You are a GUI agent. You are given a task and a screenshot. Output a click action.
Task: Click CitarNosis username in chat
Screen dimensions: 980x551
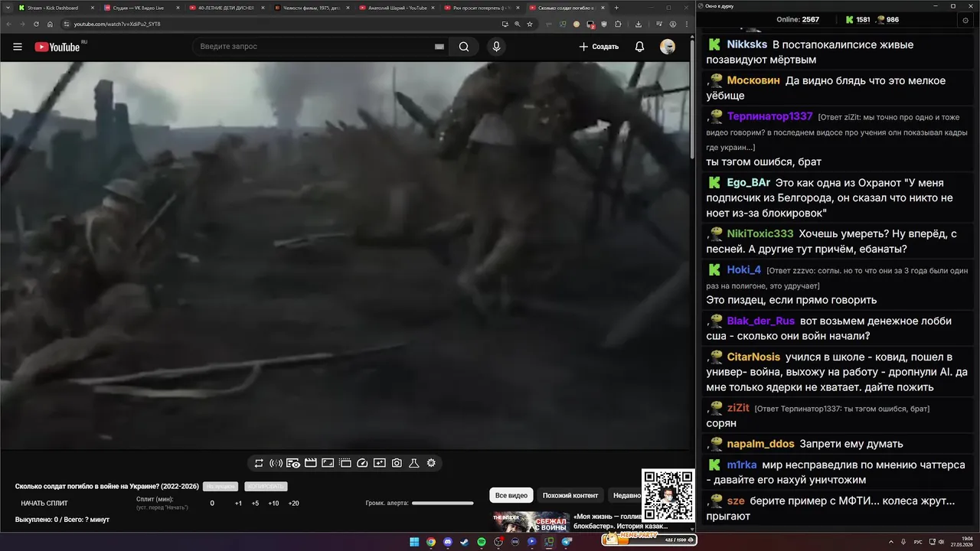click(x=753, y=357)
